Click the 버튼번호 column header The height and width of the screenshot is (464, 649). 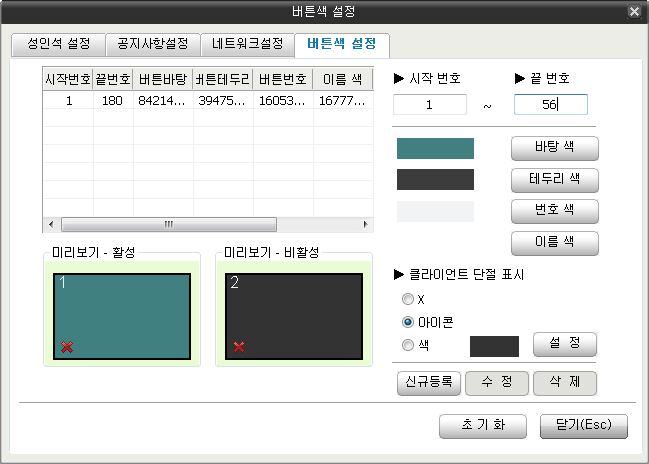(283, 79)
